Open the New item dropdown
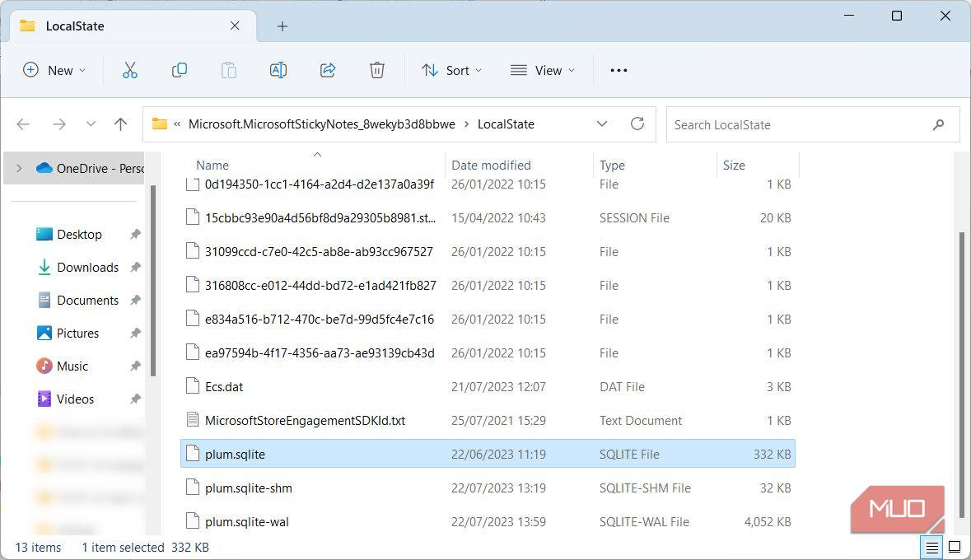Screen dimensions: 971x560 click(x=54, y=70)
